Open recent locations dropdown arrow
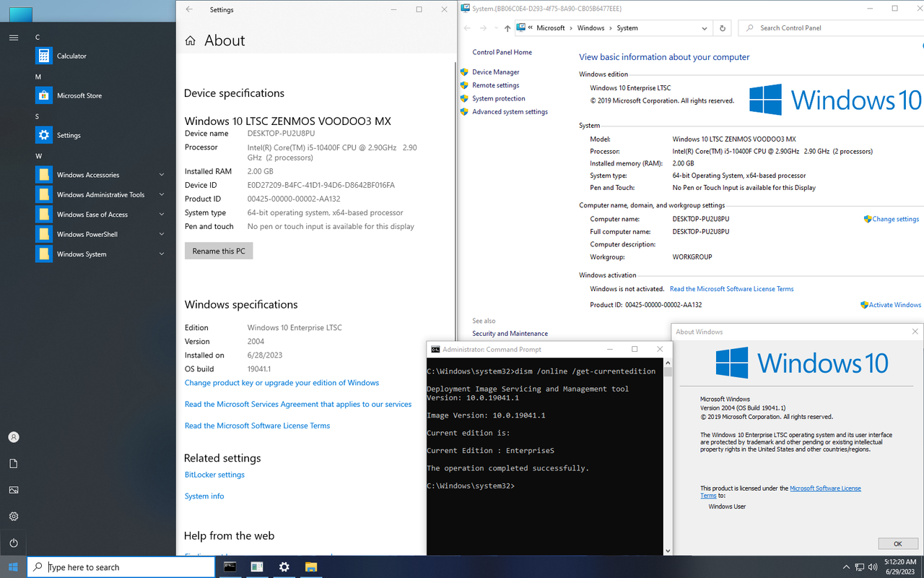Image resolution: width=924 pixels, height=578 pixels. pos(496,28)
